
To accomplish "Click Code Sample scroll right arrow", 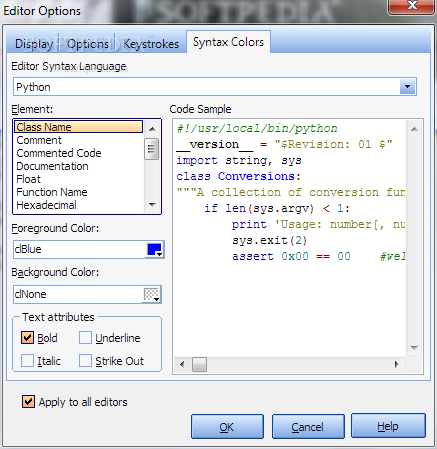I will pos(397,364).
